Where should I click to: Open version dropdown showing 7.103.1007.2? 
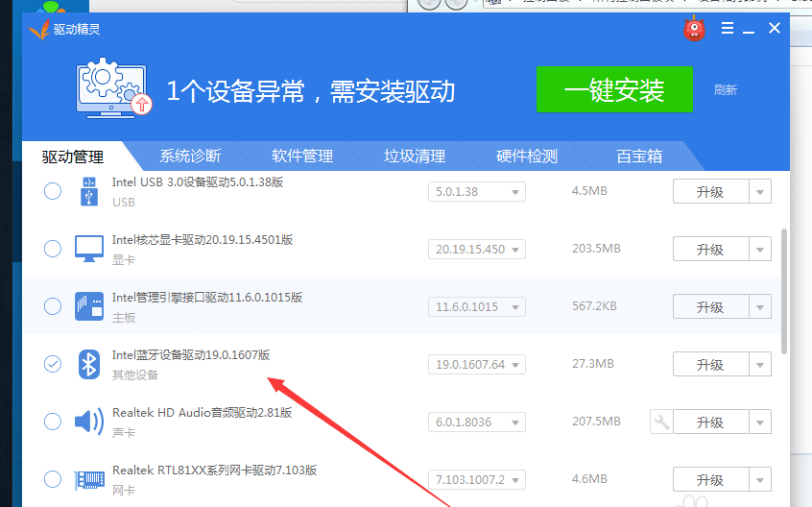pos(477,479)
